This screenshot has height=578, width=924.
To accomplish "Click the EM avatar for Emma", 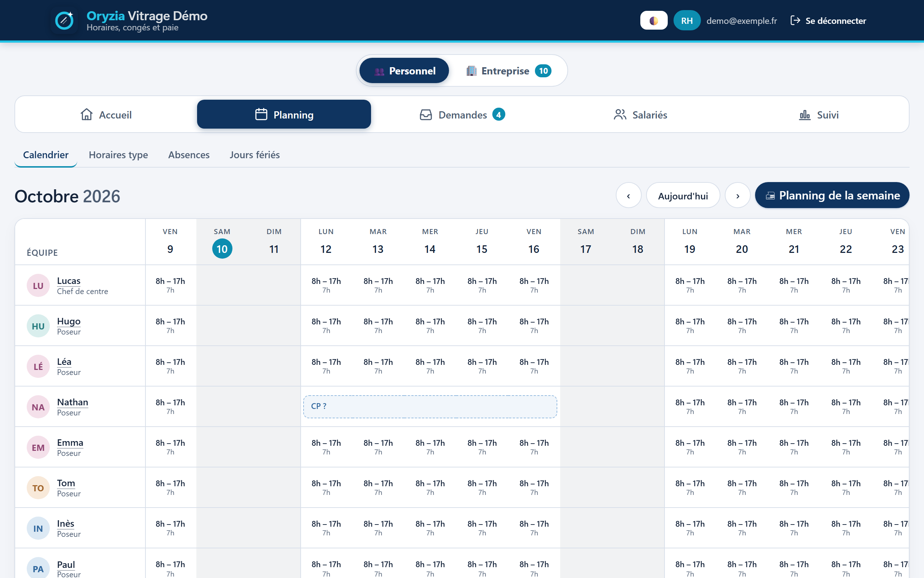I will [x=38, y=448].
